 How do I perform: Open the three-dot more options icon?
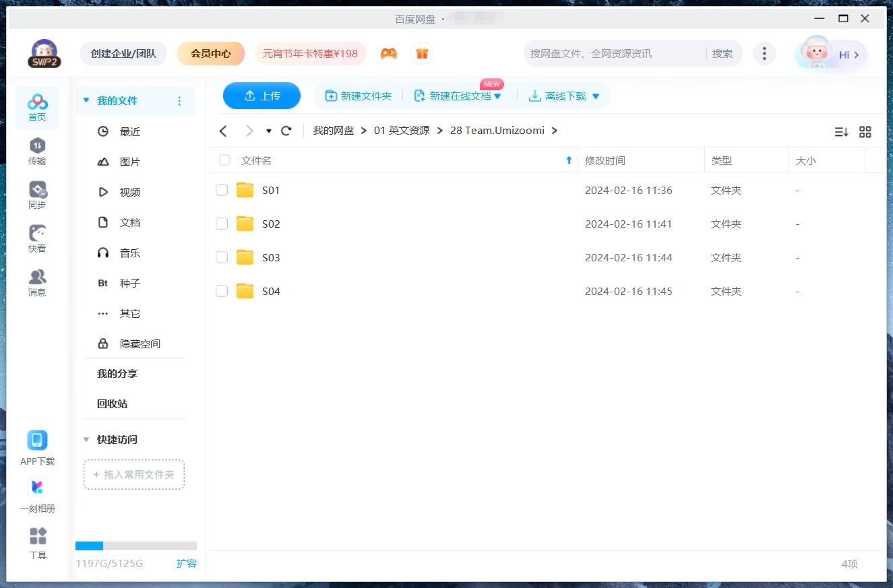pyautogui.click(x=764, y=53)
